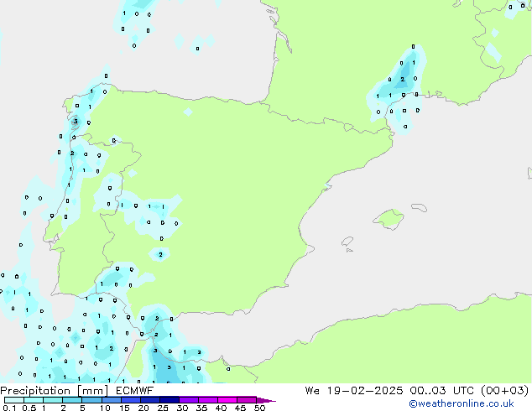Choose the 40–45 mm magenta legend swatch
The width and height of the screenshot is (532, 411).
pyautogui.click(x=227, y=400)
